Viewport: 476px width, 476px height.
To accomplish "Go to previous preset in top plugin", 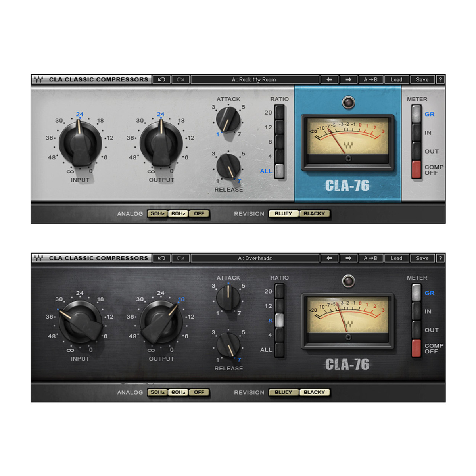I will 330,79.
